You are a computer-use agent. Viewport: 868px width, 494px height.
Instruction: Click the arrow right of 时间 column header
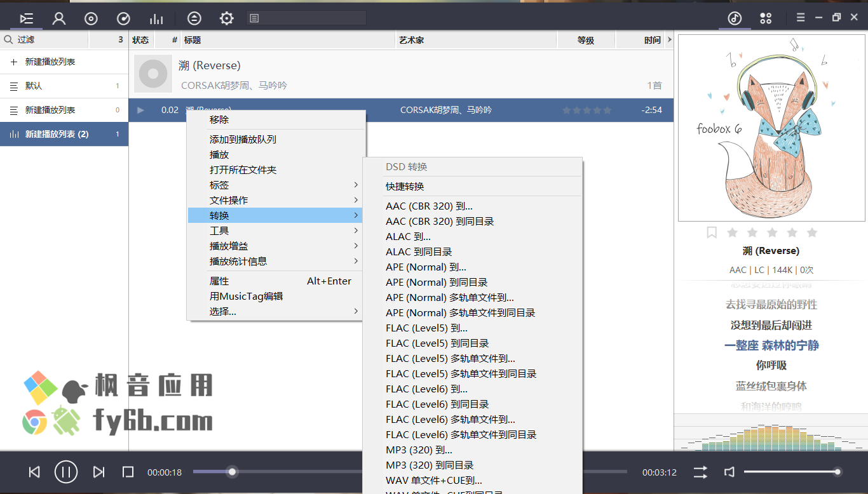[x=669, y=40]
